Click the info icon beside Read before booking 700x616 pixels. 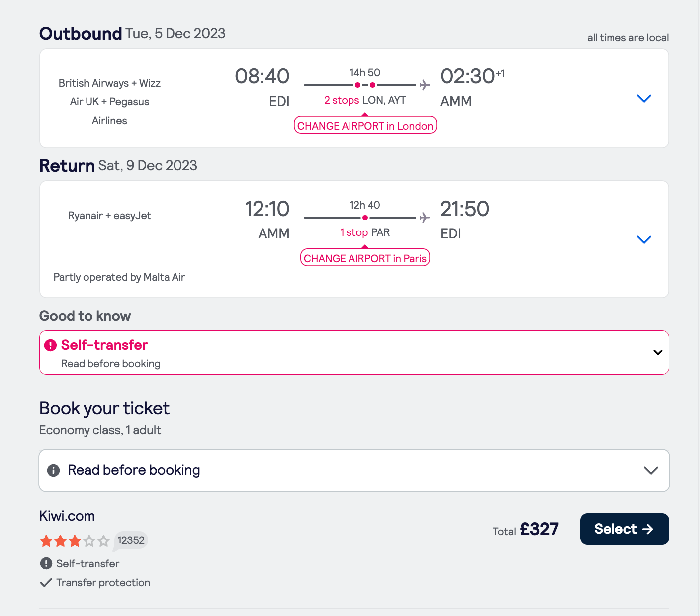coord(53,470)
